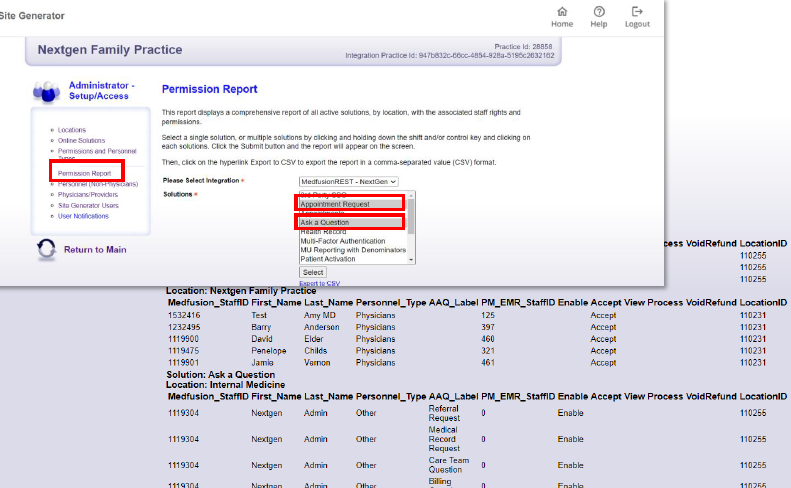The height and width of the screenshot is (488, 791).
Task: Click Solutions list scrollbar thumb
Action: [x=411, y=216]
